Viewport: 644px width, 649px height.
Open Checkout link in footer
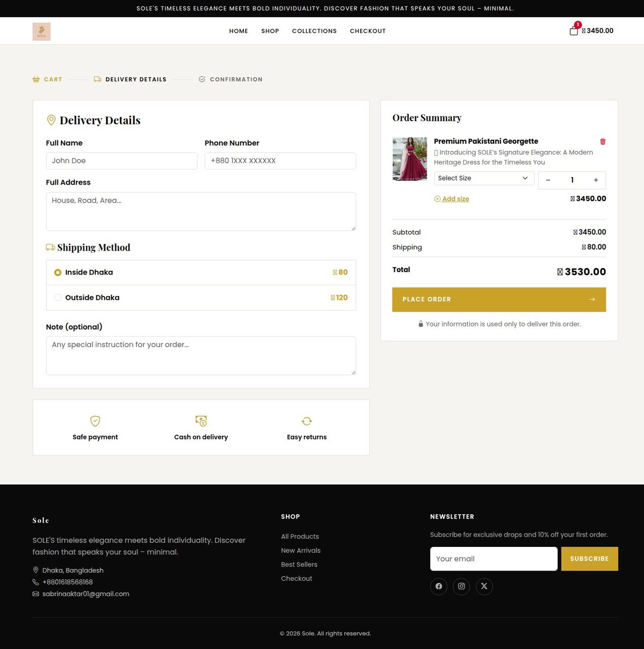pyautogui.click(x=297, y=579)
